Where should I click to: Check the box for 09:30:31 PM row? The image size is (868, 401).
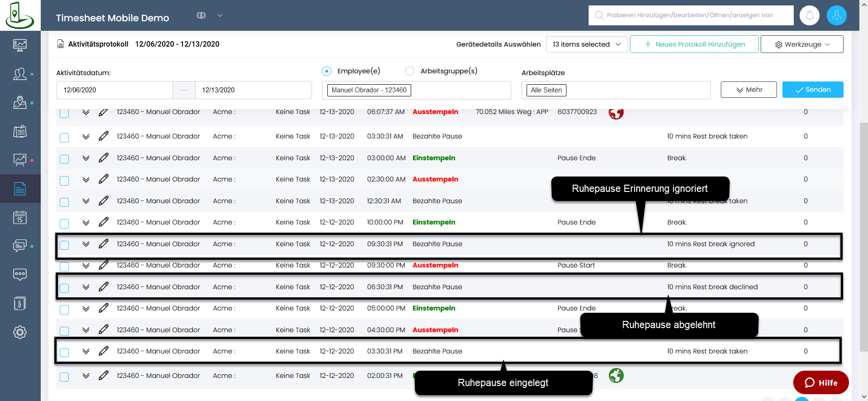tap(64, 245)
